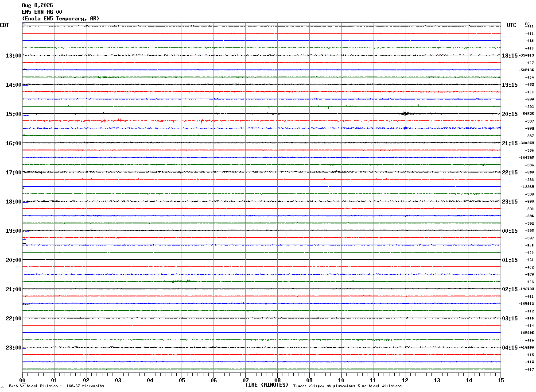The width and height of the screenshot is (536, 392).
Task: Click the 04:15 UTC hour label
Action: [509, 348]
